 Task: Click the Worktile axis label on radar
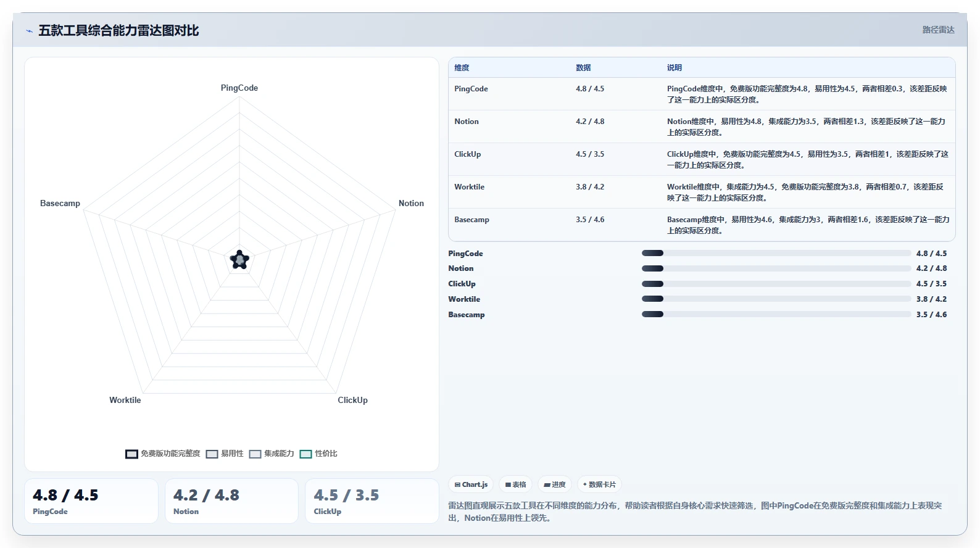pyautogui.click(x=125, y=400)
